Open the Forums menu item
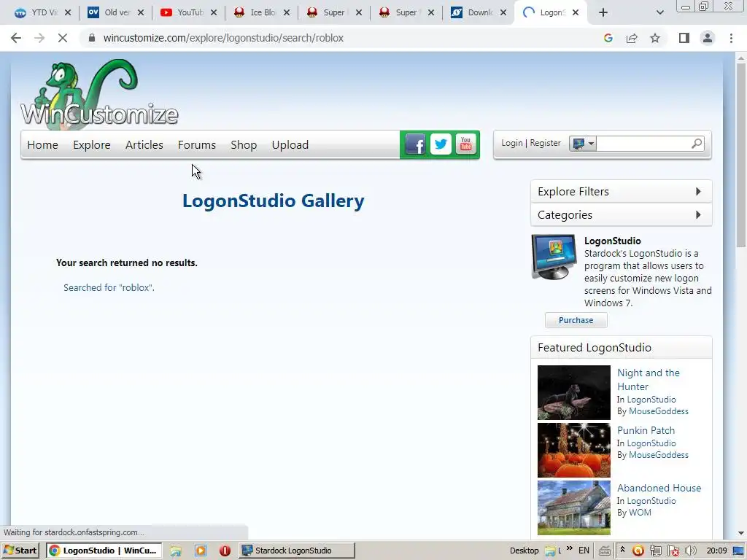The height and width of the screenshot is (560, 747). coord(197,145)
